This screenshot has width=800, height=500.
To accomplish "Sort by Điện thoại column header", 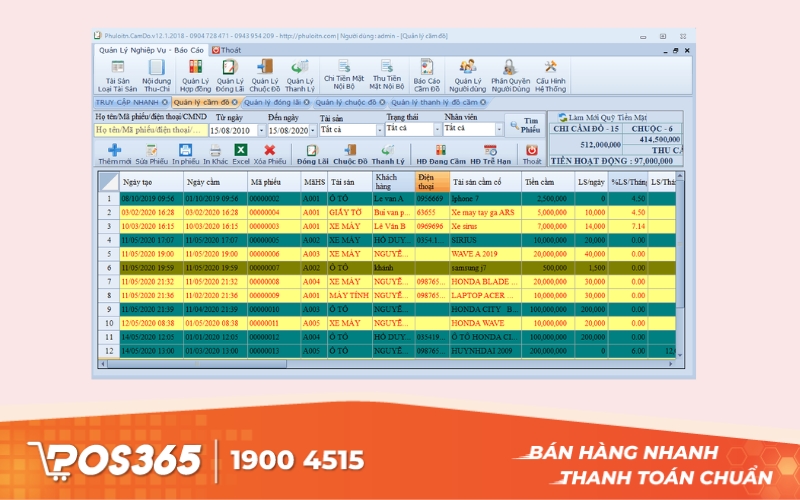I will [x=432, y=182].
